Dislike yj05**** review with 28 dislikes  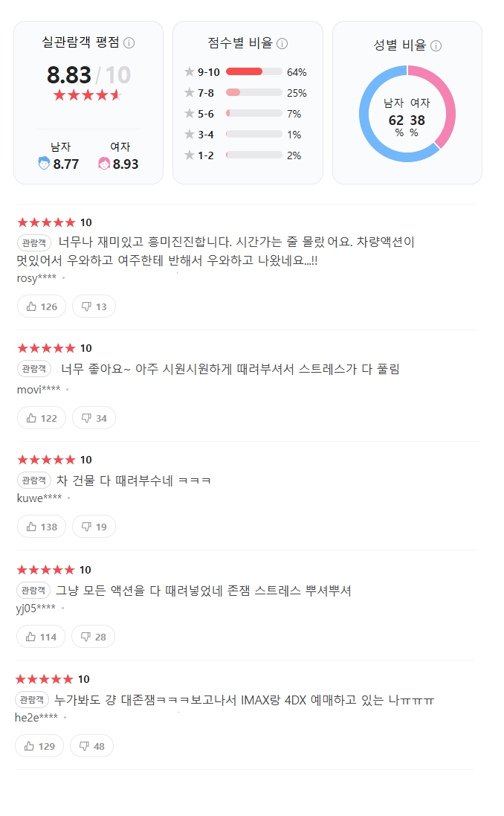[x=94, y=637]
